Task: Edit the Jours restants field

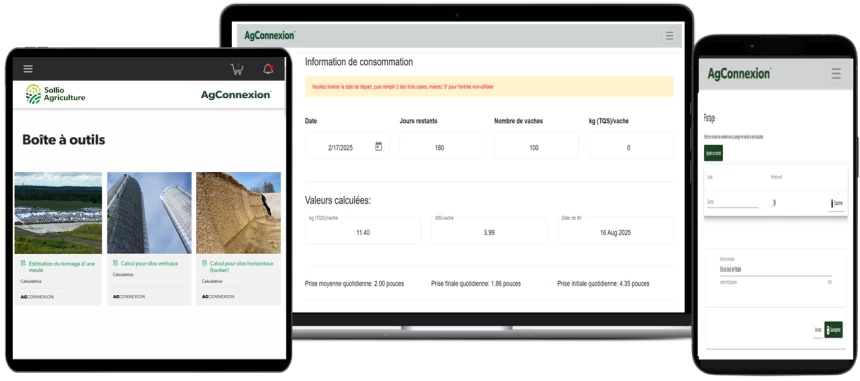Action: (x=442, y=146)
